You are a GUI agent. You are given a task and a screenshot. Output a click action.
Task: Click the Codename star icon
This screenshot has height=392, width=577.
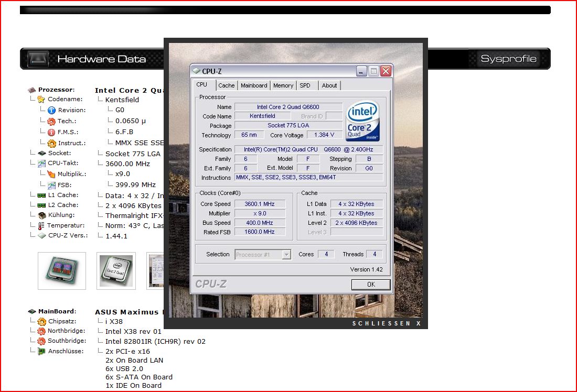(41, 99)
